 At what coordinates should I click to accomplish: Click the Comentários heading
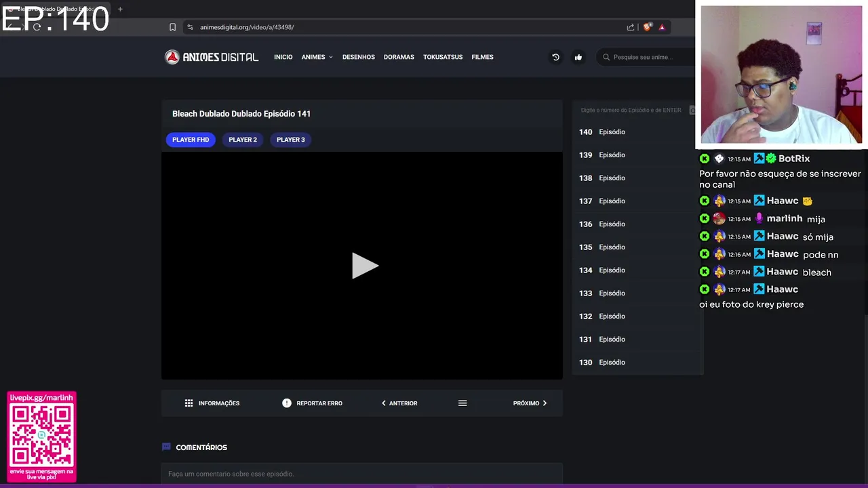tap(201, 447)
